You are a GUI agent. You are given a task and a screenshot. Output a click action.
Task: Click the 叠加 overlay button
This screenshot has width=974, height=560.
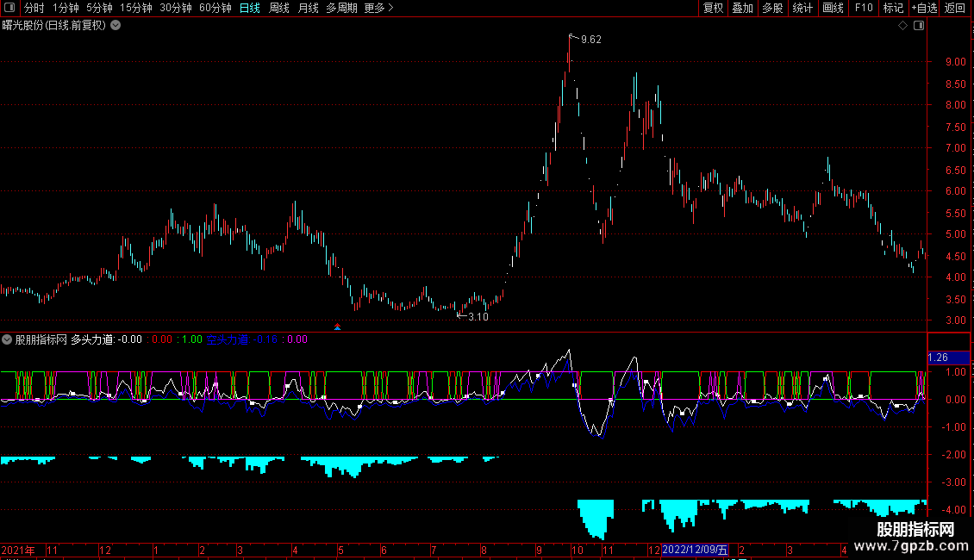click(x=742, y=8)
